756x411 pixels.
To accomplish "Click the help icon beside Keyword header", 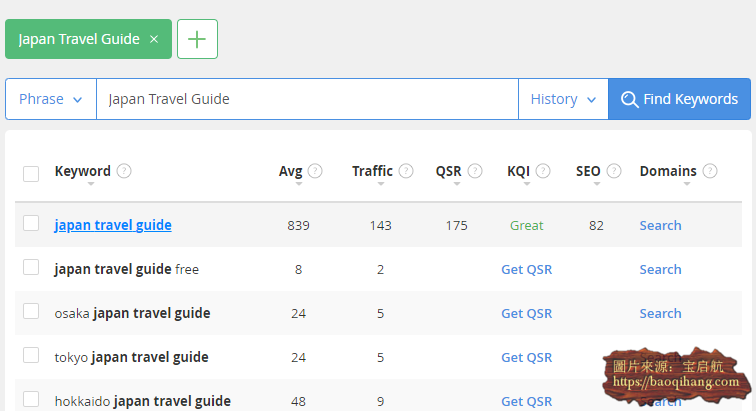I will tap(124, 171).
